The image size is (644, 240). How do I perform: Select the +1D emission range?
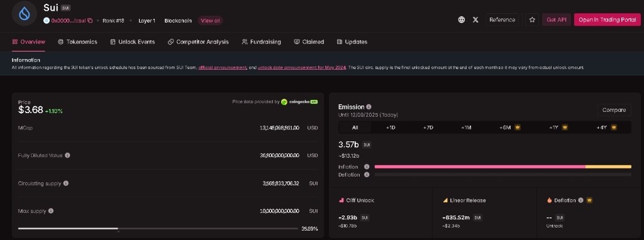(391, 128)
